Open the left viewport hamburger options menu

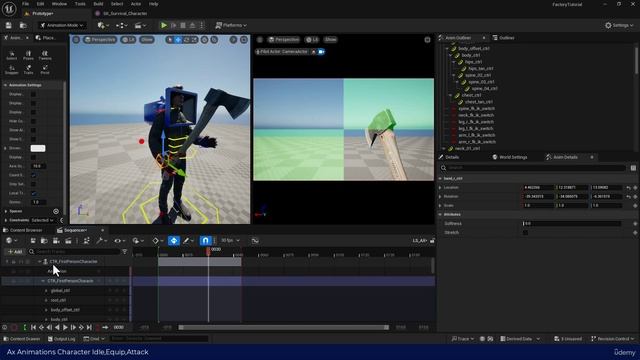[x=76, y=40]
